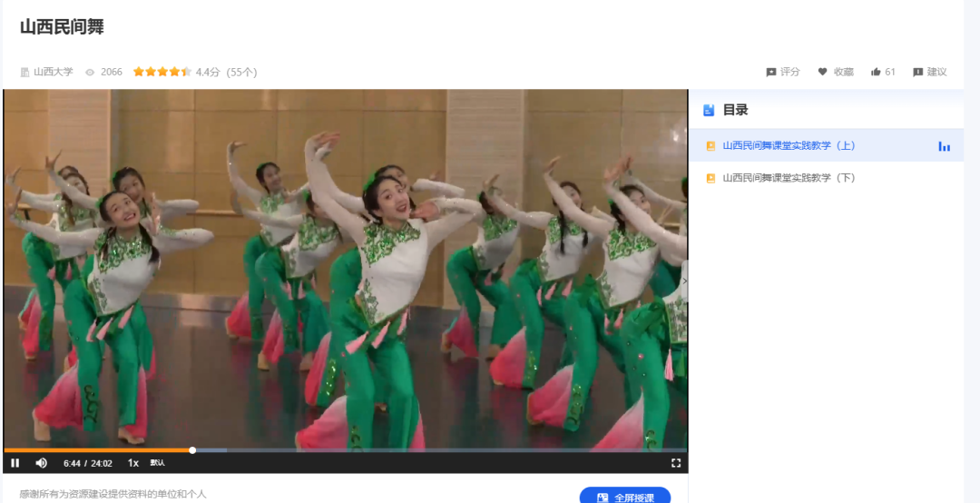This screenshot has width=980, height=503.
Task: Open the 1x playback speed selector
Action: tap(133, 463)
